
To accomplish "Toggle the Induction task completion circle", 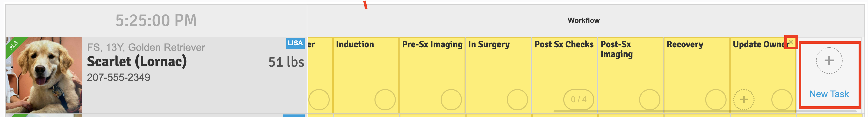I will point(384,99).
